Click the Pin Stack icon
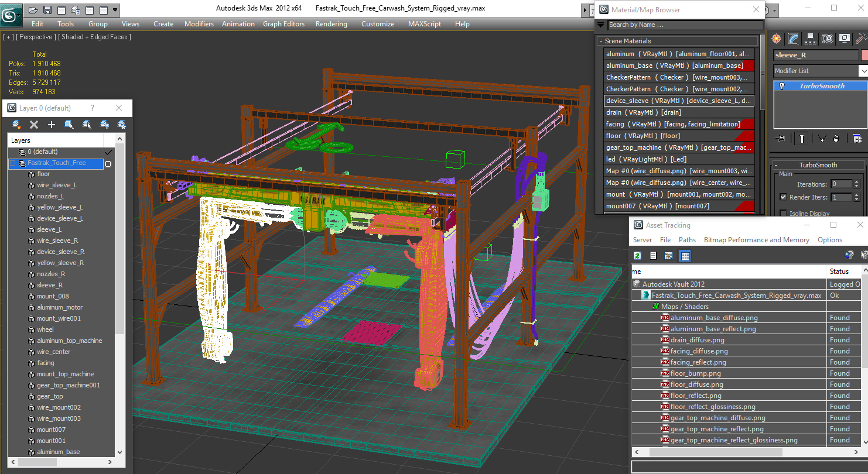The image size is (868, 474). 781,139
